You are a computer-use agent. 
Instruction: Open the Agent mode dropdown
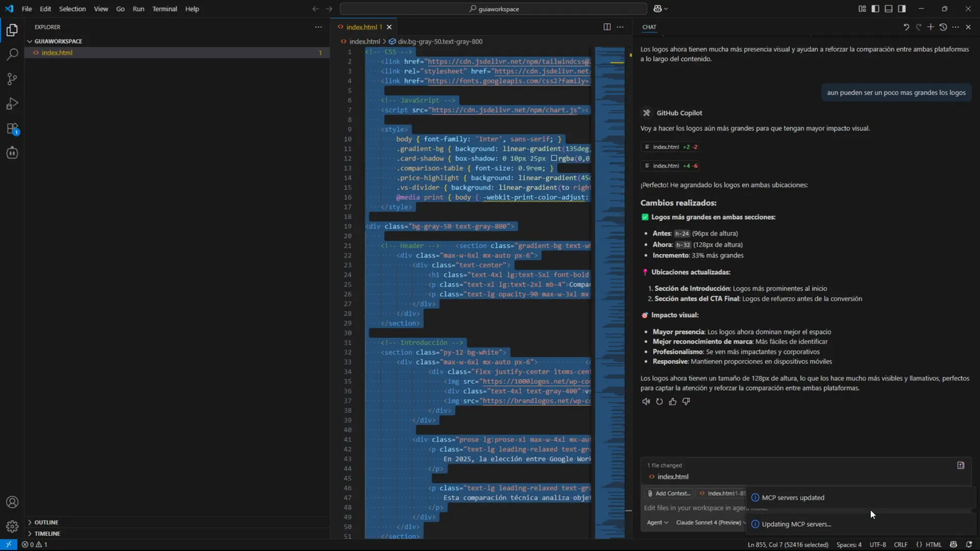(657, 522)
